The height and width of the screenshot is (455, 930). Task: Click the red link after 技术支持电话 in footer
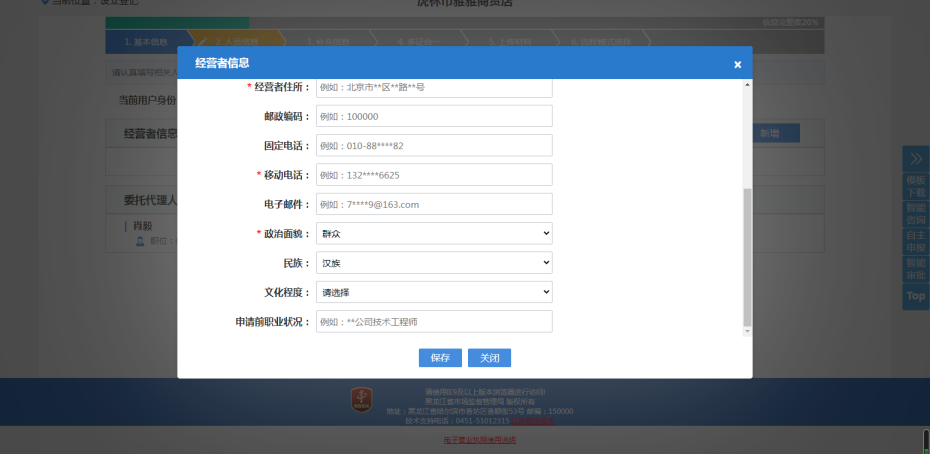pos(533,421)
